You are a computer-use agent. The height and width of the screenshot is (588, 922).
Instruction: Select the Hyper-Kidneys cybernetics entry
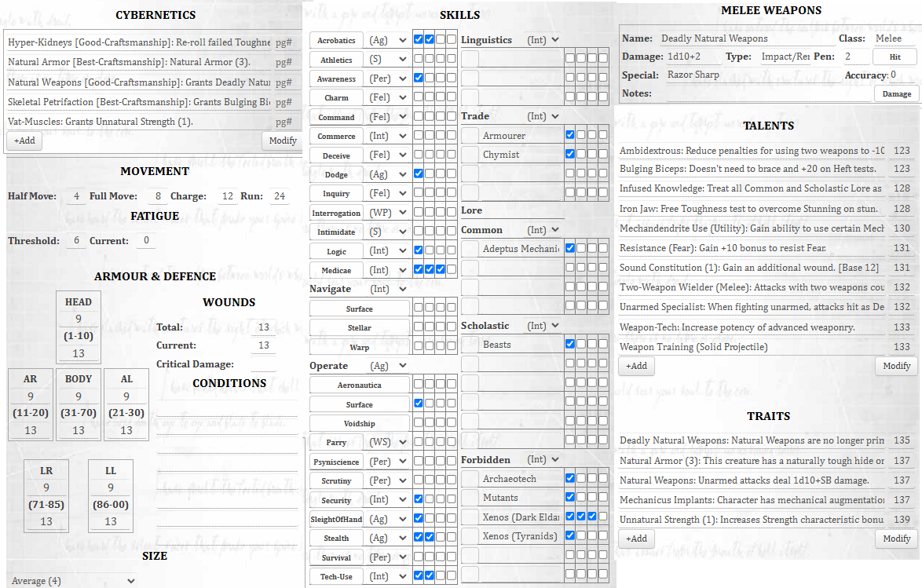tap(139, 42)
